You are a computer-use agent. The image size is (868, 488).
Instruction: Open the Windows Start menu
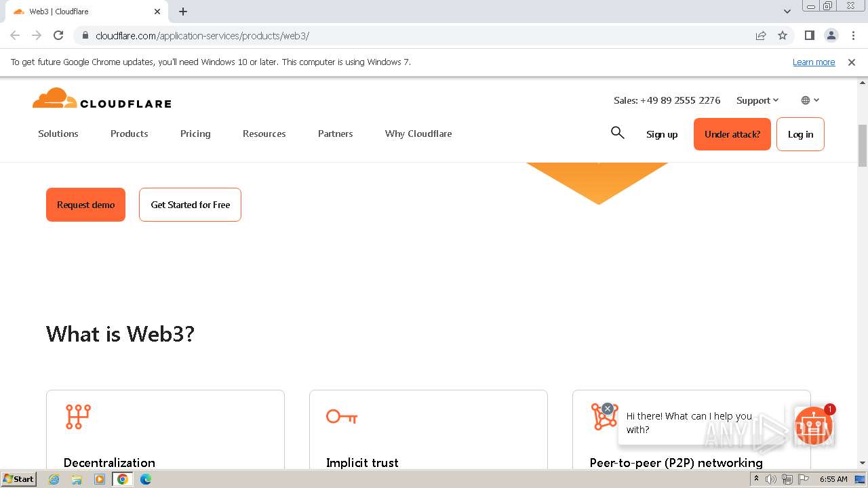click(19, 479)
